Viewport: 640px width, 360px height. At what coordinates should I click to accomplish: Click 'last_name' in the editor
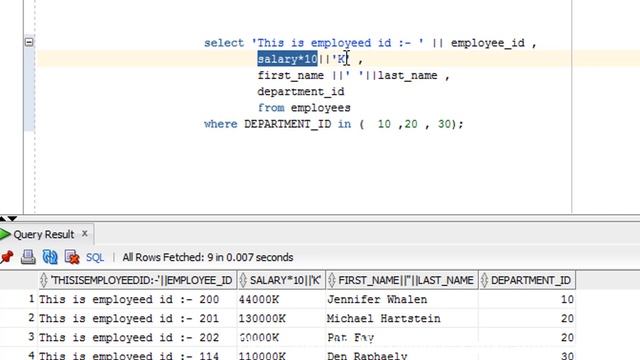pos(407,76)
